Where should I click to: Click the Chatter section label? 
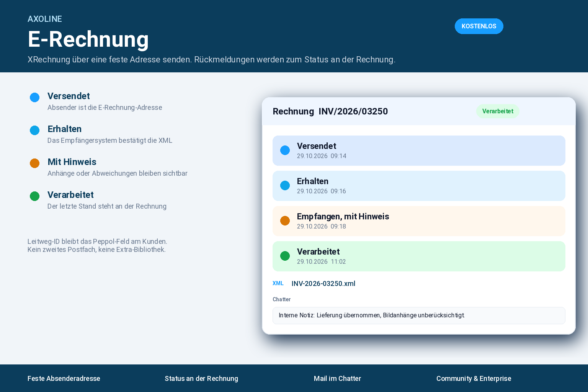[281, 299]
